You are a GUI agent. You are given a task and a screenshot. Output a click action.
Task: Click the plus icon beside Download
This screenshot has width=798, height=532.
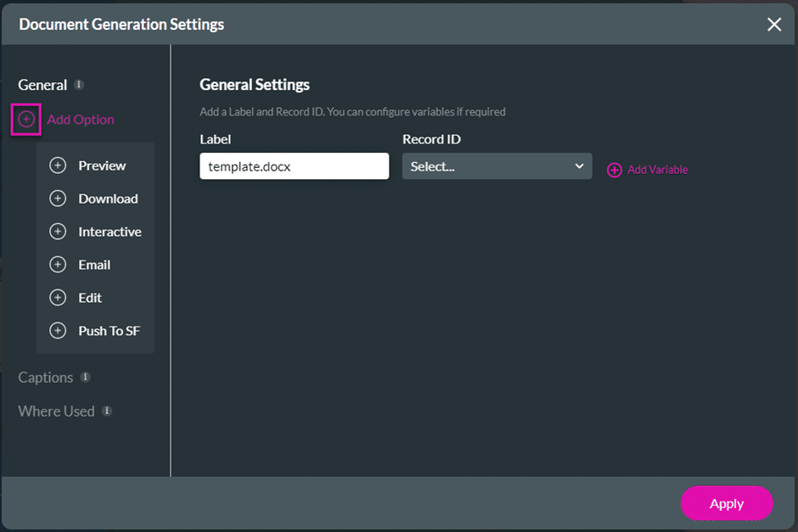point(58,199)
